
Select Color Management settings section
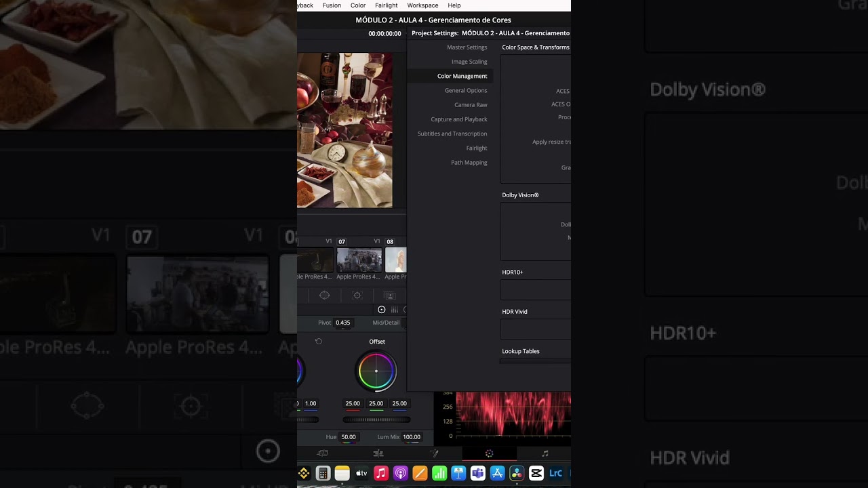click(462, 76)
